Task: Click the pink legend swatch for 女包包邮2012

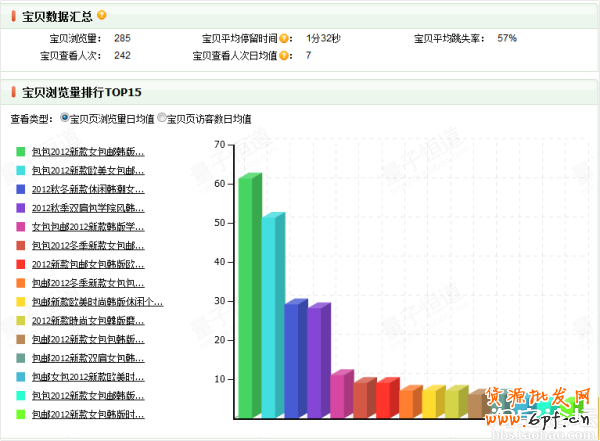Action: click(x=21, y=227)
